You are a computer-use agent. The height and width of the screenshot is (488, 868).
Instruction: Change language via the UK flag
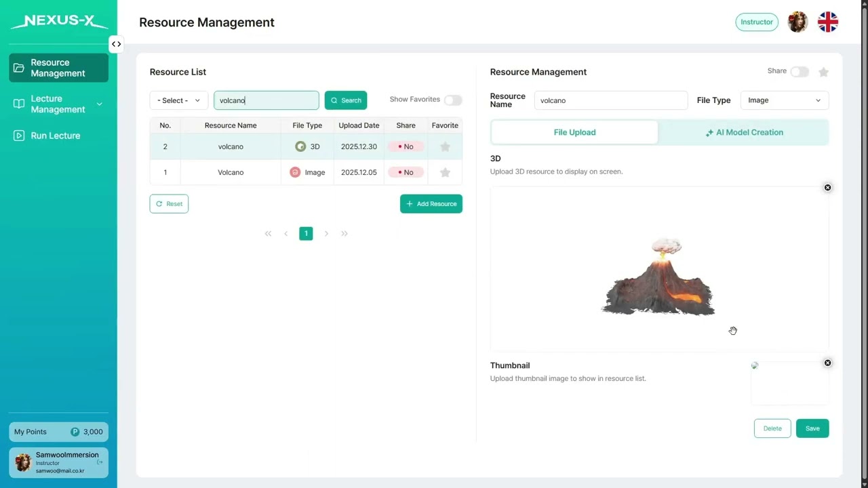click(828, 22)
